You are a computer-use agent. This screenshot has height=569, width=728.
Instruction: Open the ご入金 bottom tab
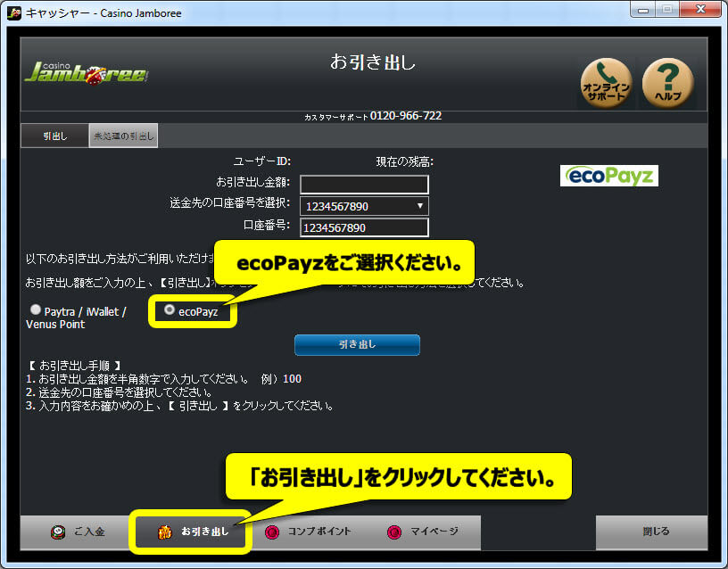(77, 532)
